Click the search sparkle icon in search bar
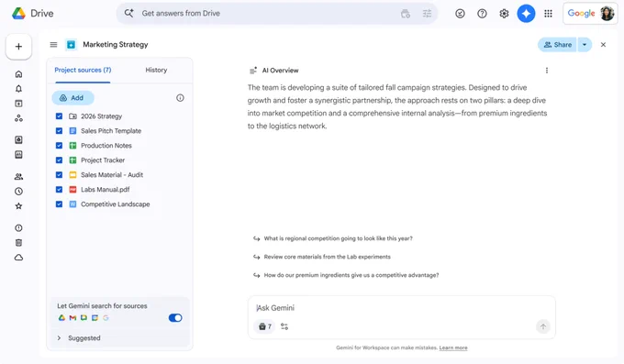Image resolution: width=624 pixels, height=364 pixels. coord(129,13)
